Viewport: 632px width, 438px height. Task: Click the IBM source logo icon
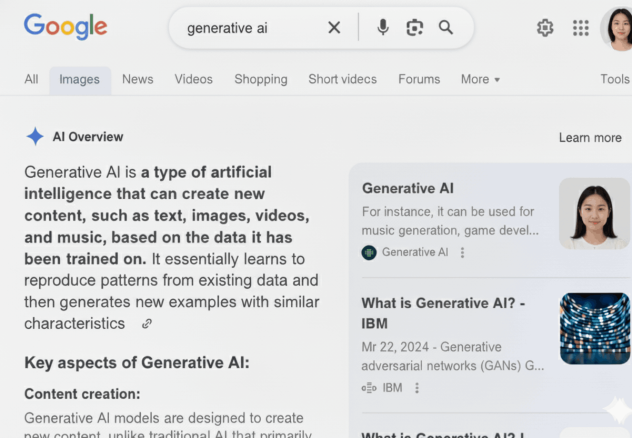coord(369,388)
